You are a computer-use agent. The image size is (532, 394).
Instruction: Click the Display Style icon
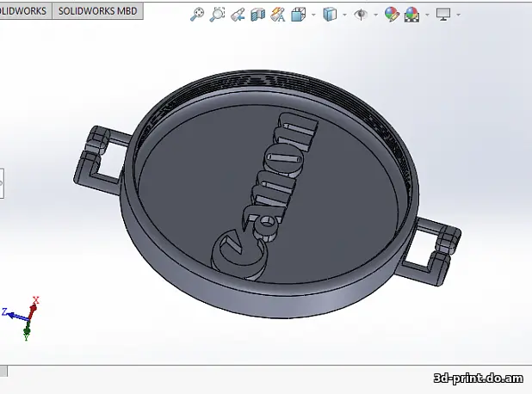point(330,15)
